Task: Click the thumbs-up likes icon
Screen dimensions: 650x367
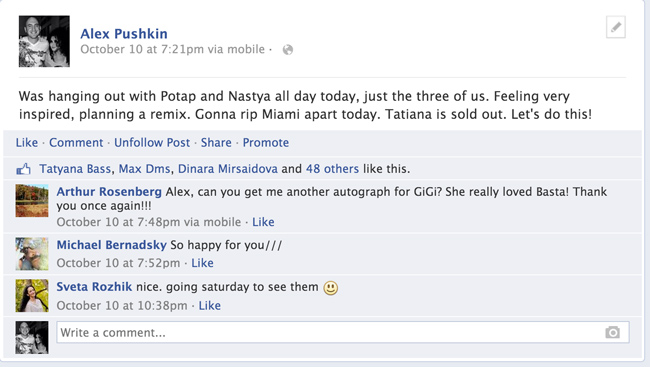Action: tap(24, 169)
